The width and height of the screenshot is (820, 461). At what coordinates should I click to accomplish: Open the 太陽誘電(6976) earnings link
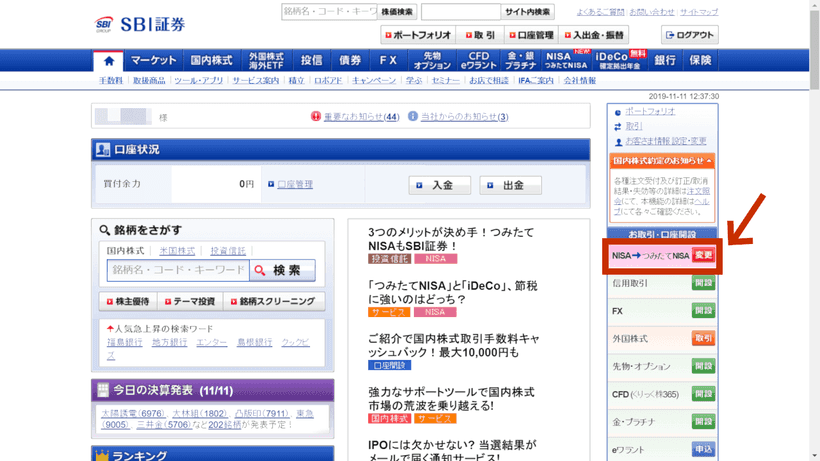pos(133,413)
